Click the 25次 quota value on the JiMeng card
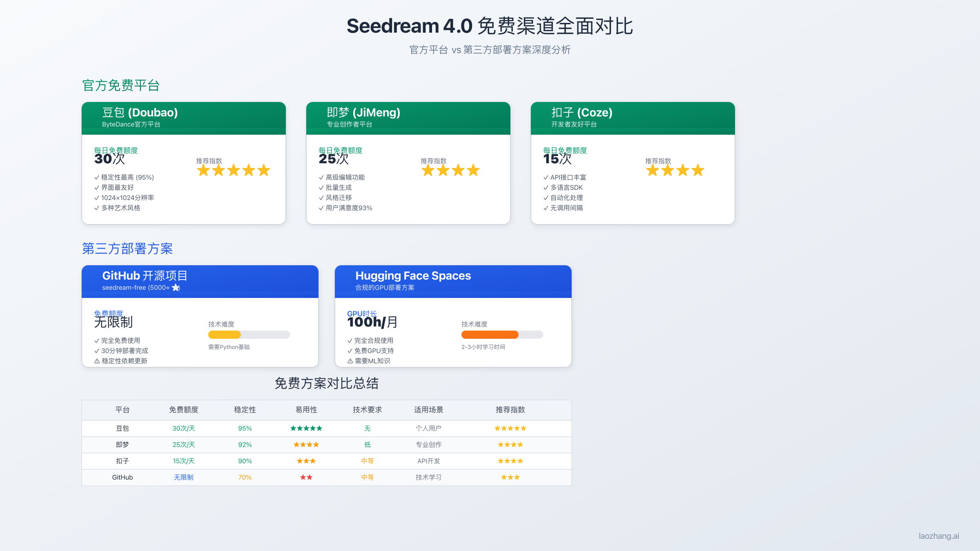This screenshot has width=980, height=551. pos(334,159)
